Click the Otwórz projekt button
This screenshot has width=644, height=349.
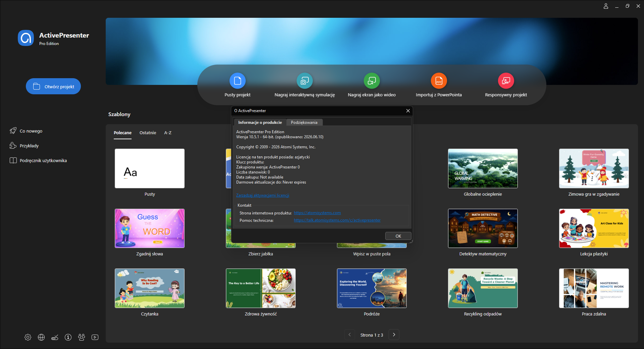(53, 87)
